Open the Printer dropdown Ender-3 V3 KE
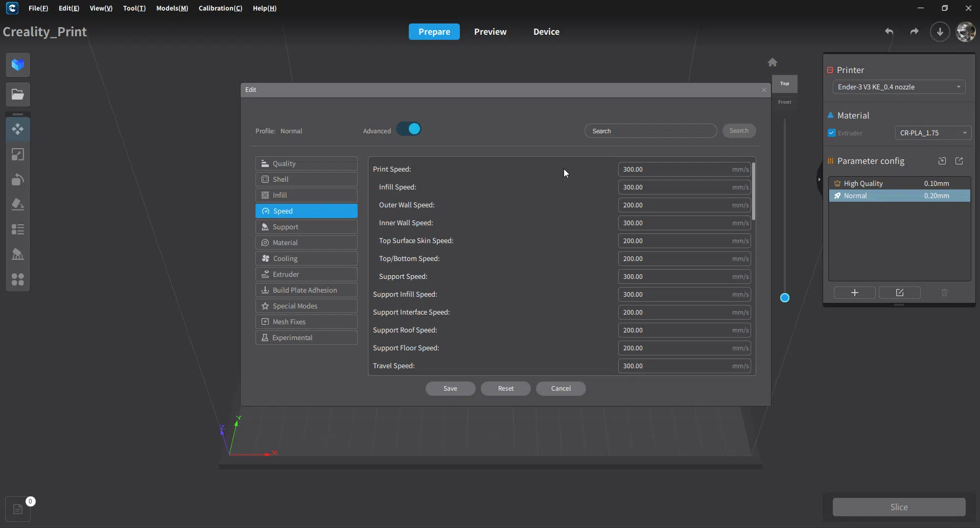The height and width of the screenshot is (528, 980). 899,87
